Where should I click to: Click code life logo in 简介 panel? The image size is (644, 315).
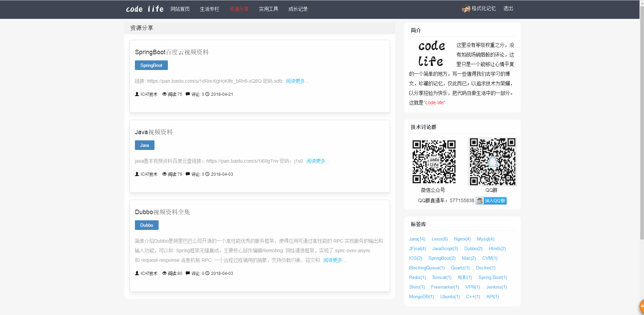click(431, 53)
